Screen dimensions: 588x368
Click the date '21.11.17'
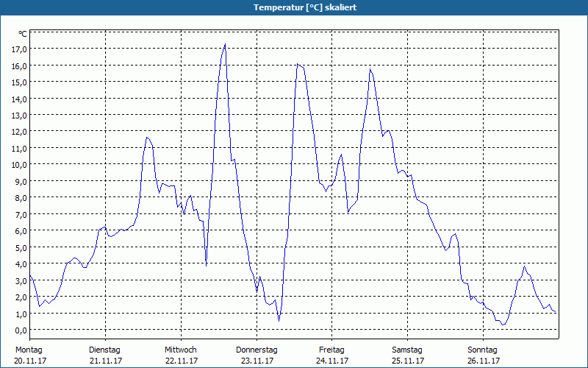click(106, 361)
